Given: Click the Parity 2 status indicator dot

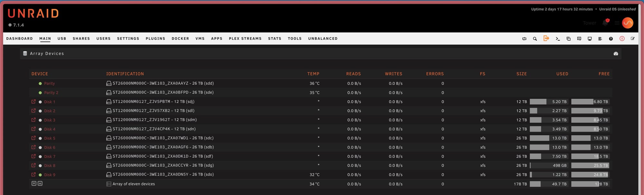Looking at the screenshot, I should pyautogui.click(x=40, y=93).
